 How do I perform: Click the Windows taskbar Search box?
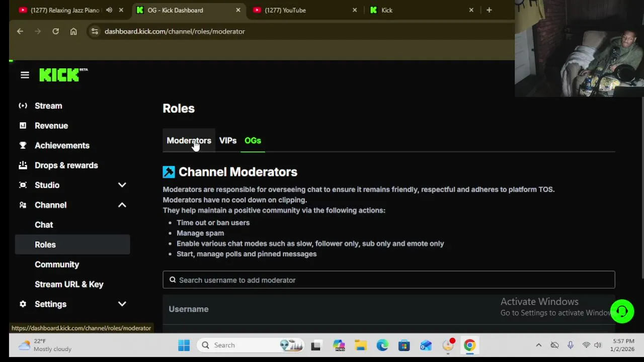[250, 345]
